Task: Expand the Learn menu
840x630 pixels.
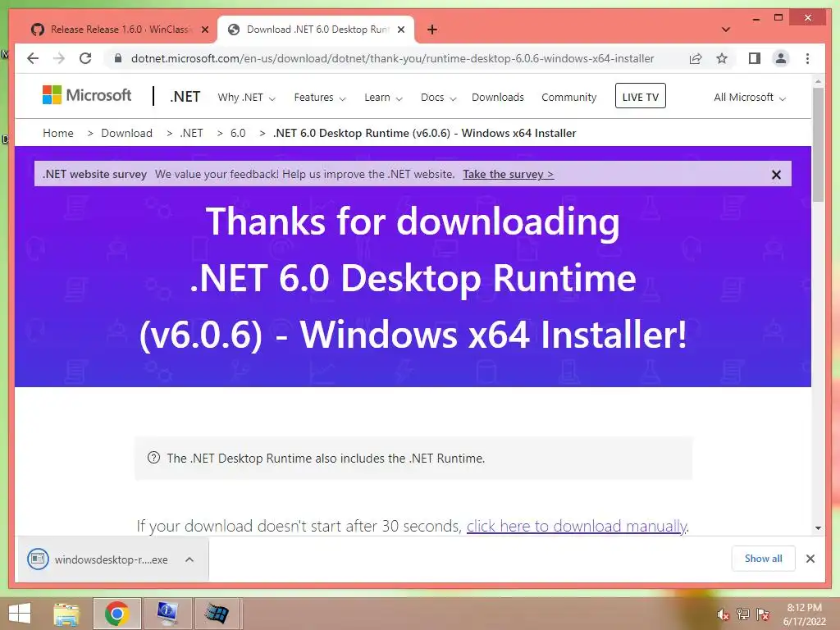Action: tap(383, 98)
